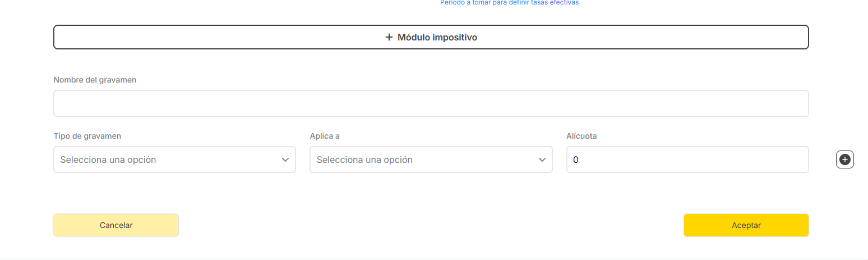The width and height of the screenshot is (868, 260).
Task: Click into the Alícuota input field
Action: pos(687,160)
